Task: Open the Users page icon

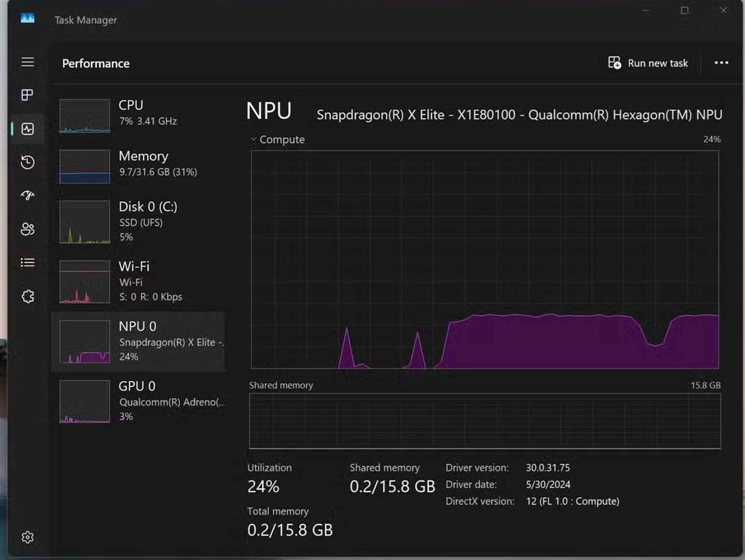Action: (28, 229)
